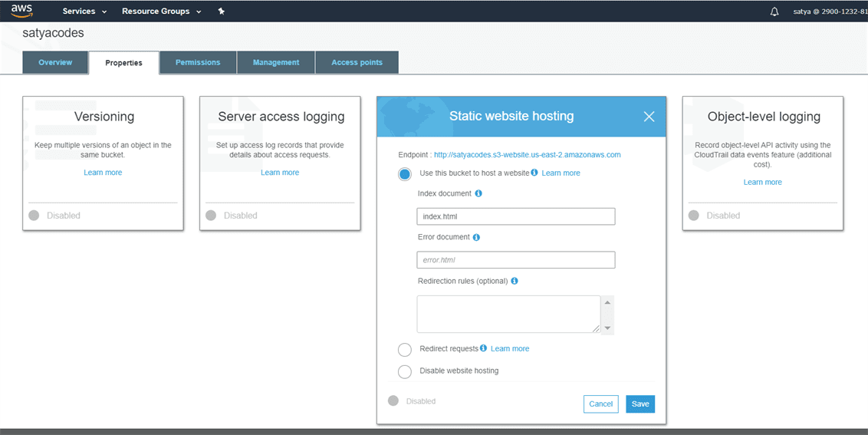Click the pin shortcut icon in navbar
This screenshot has height=435, width=868.
pos(222,12)
